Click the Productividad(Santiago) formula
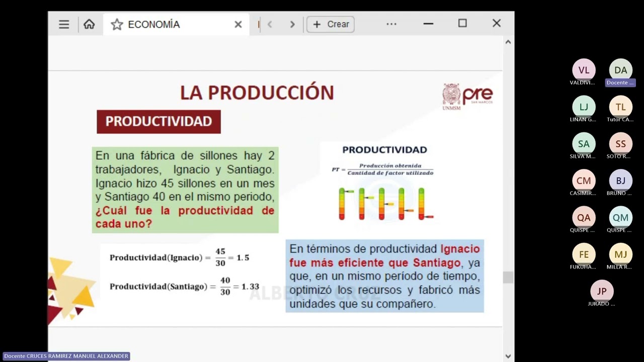Image resolution: width=644 pixels, height=362 pixels. (x=184, y=286)
